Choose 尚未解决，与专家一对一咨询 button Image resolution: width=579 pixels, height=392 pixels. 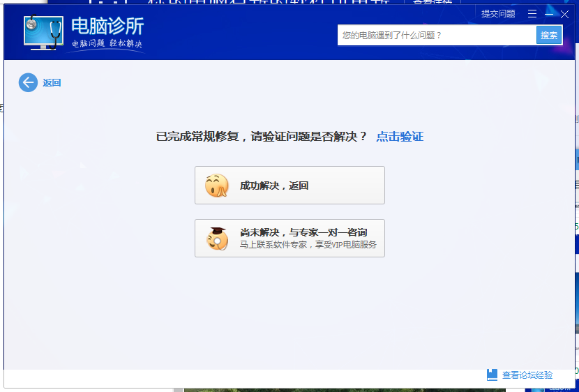click(290, 238)
